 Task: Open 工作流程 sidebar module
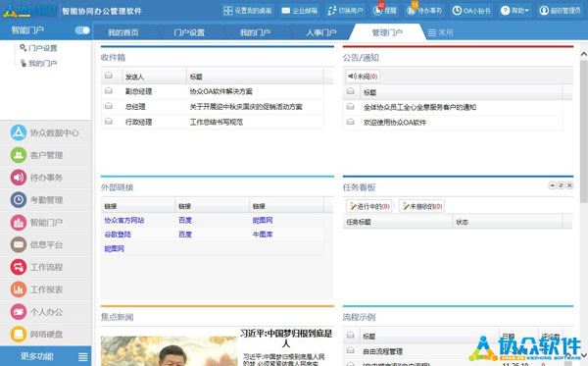45,267
